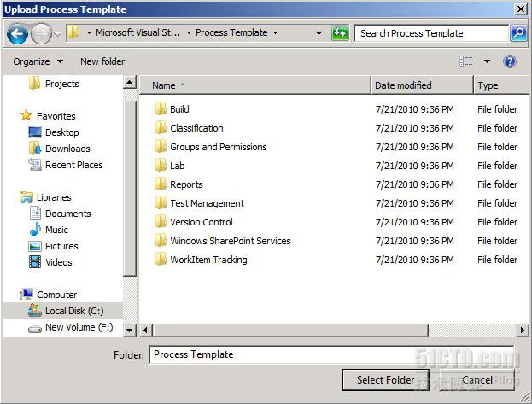Select the Build folder icon
This screenshot has width=532, height=404.
click(161, 109)
